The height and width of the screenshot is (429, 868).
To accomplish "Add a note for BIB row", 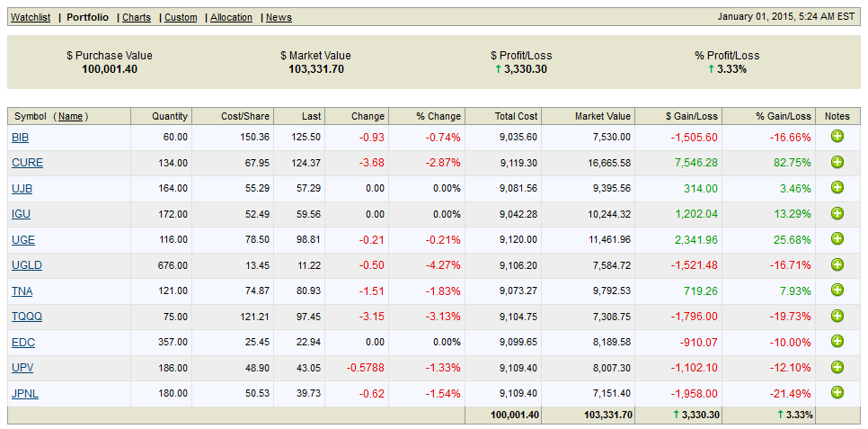I will tap(837, 137).
